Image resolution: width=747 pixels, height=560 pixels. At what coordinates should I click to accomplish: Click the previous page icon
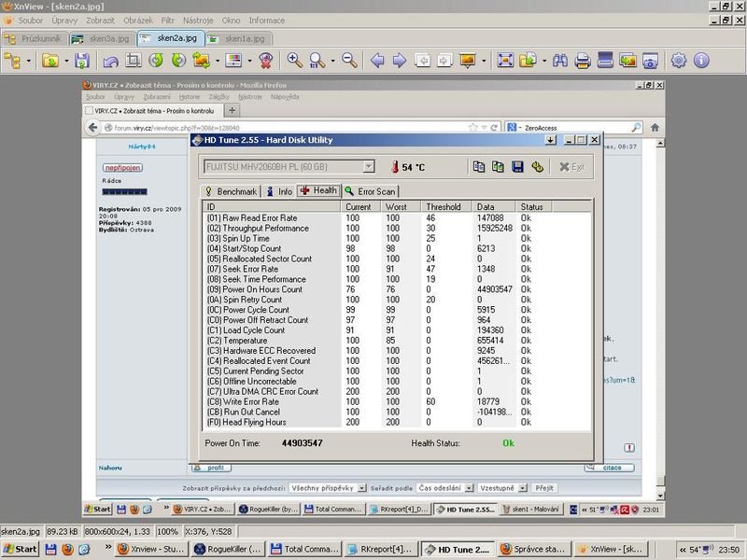pyautogui.click(x=422, y=61)
